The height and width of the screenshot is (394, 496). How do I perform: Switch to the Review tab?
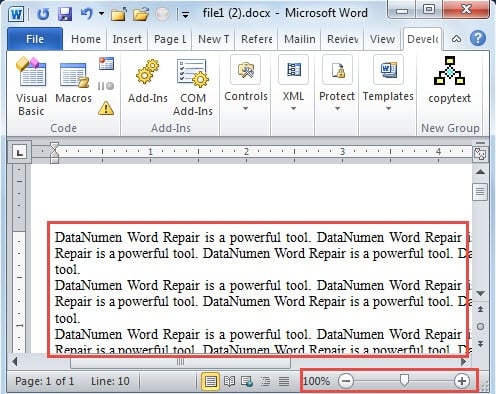pyautogui.click(x=343, y=39)
